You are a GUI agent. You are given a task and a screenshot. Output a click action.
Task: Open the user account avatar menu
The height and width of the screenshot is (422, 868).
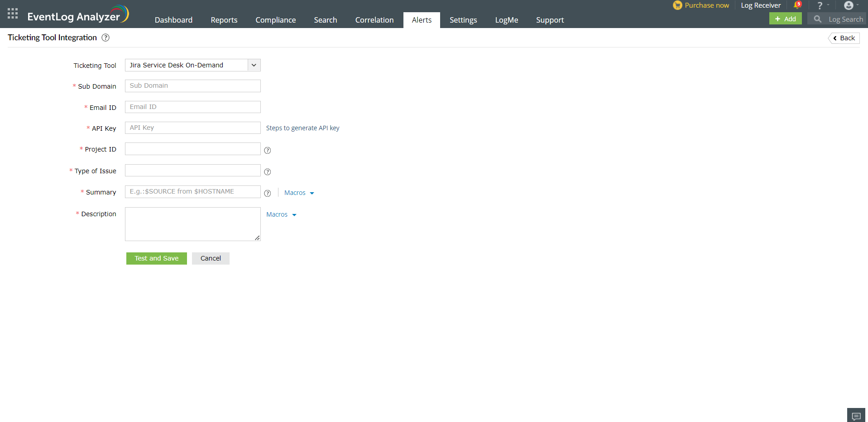[x=849, y=5]
